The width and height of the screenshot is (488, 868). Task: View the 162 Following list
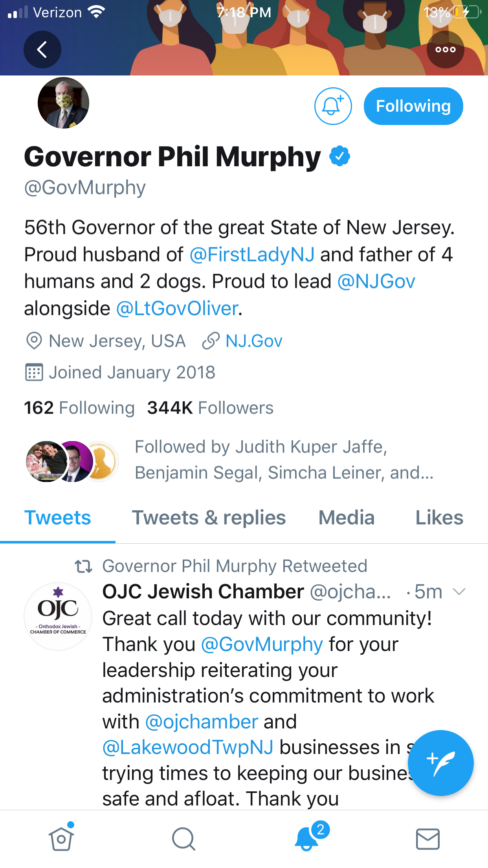click(79, 408)
